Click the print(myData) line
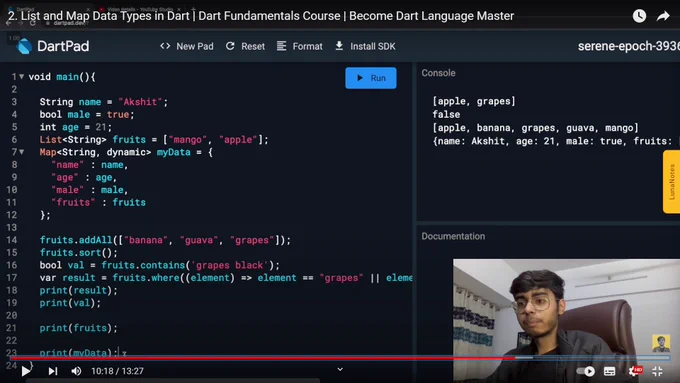This screenshot has height=383, width=680. 78,353
